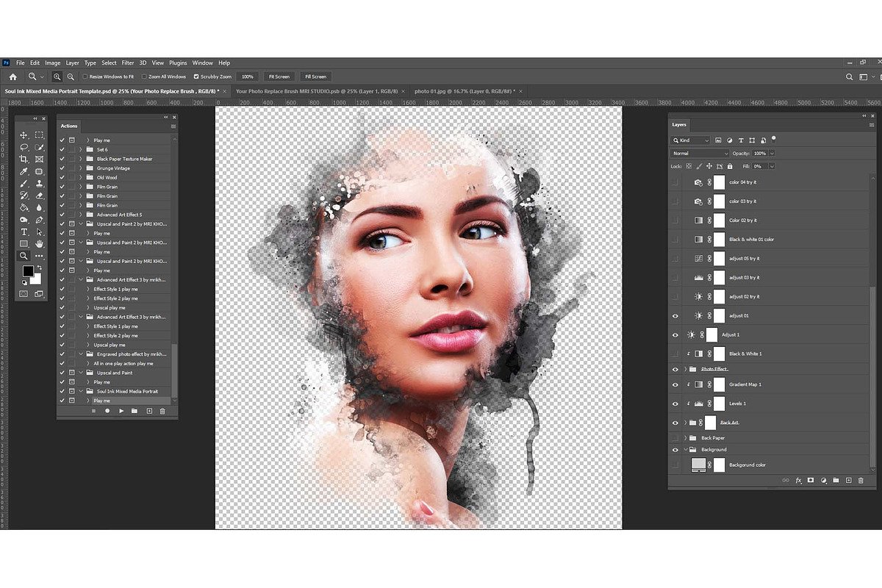Uncheck the Scrubby Zoom checkbox

tap(196, 76)
